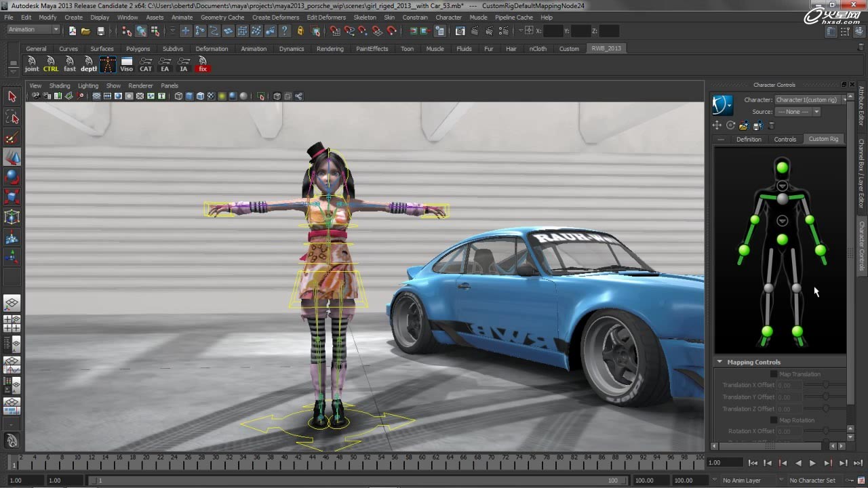Screen dimensions: 868x488
Task: Enable the Map Translation checkbox
Action: tap(774, 374)
